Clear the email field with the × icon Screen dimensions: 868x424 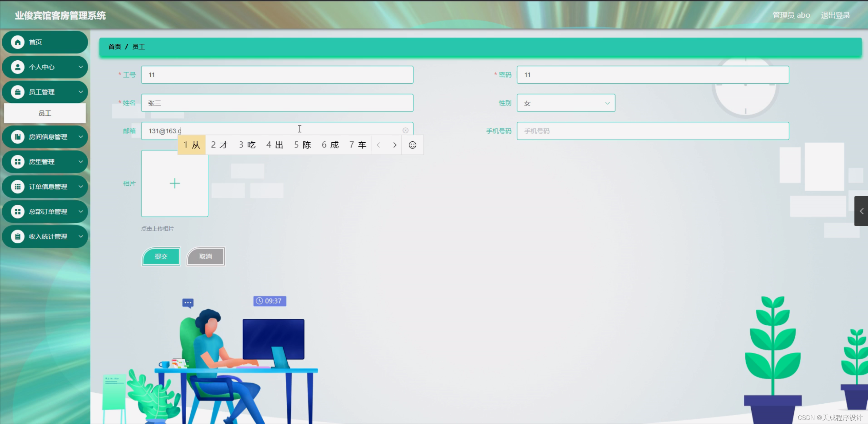405,130
